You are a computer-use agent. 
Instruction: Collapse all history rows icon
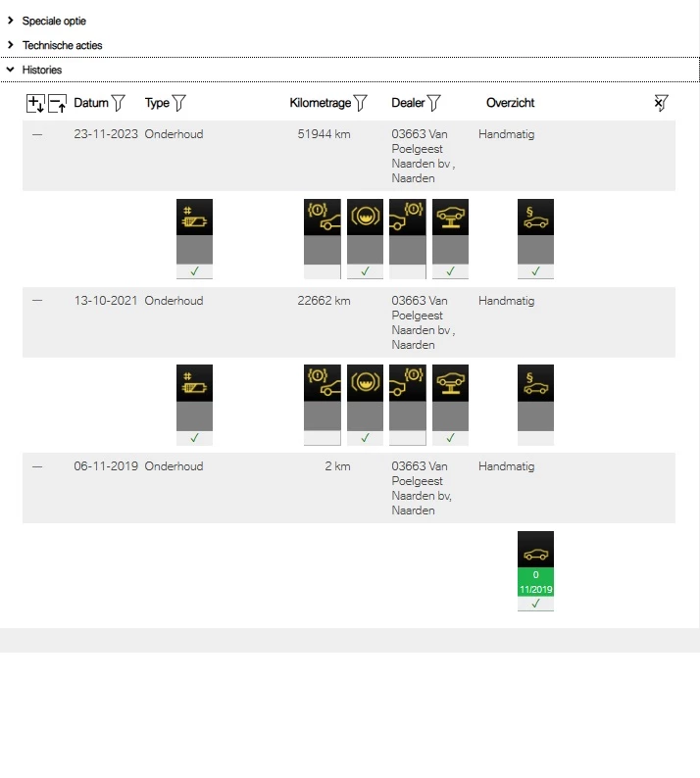[x=57, y=103]
